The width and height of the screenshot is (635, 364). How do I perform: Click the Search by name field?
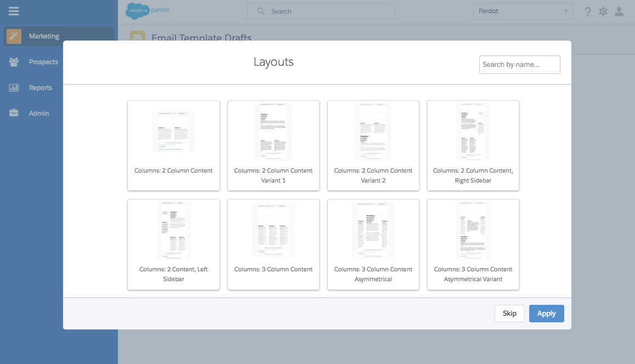click(519, 65)
